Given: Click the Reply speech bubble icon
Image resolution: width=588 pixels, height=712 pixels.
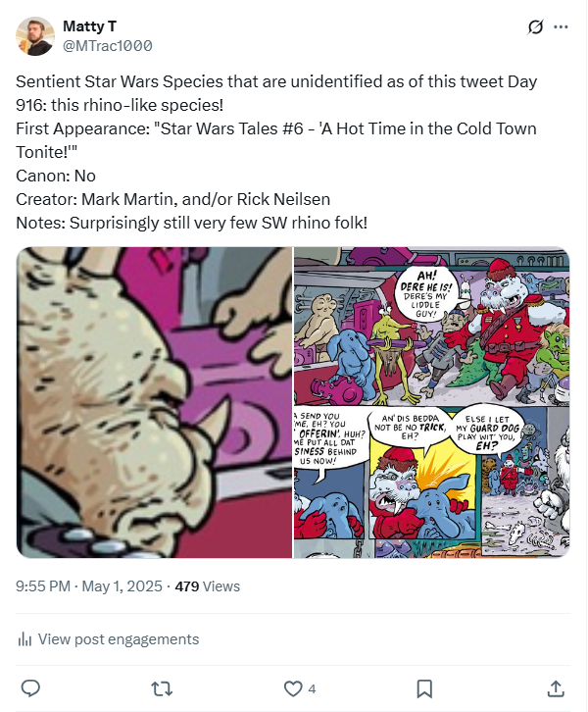Looking at the screenshot, I should [30, 687].
